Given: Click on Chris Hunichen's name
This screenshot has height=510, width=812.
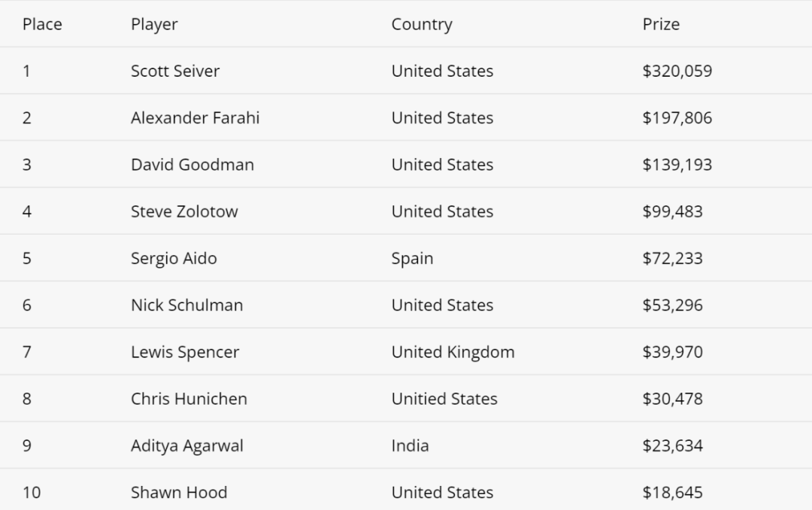Looking at the screenshot, I should pos(189,399).
